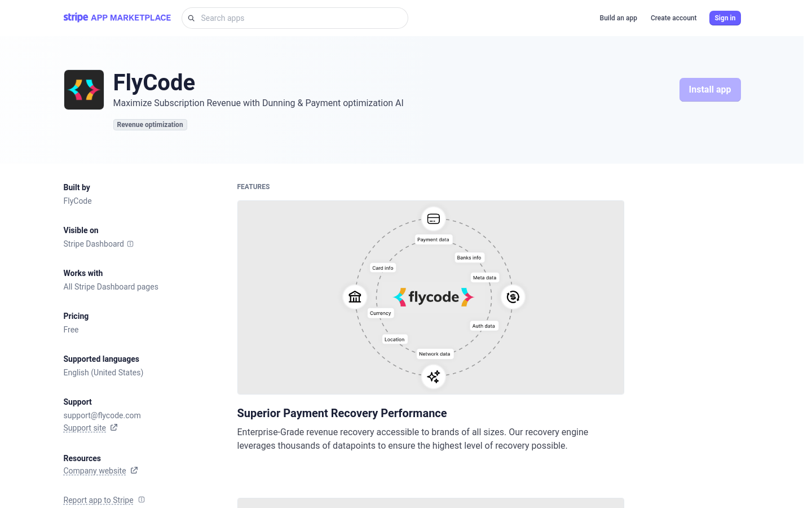812x508 pixels.
Task: Click the magnifying glass search icon
Action: [191, 18]
